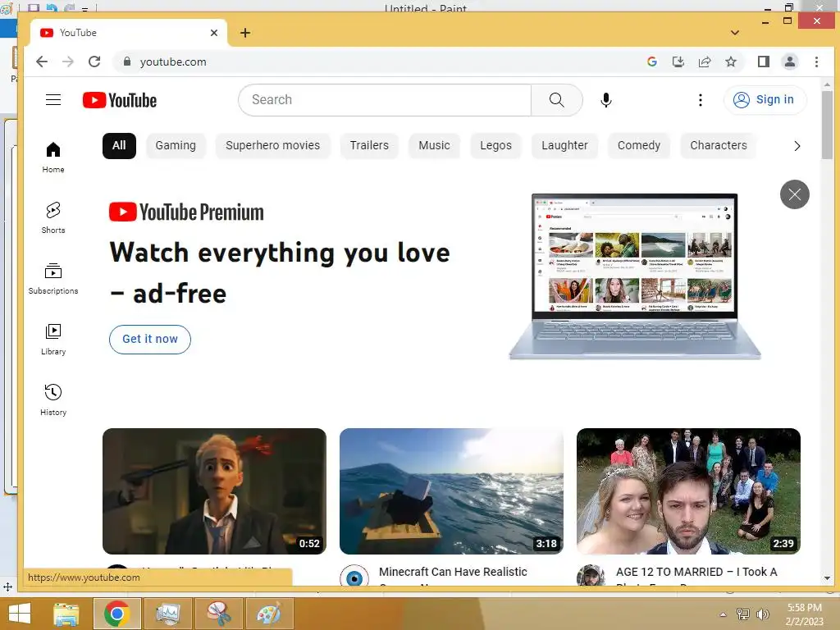Viewport: 840px width, 630px height.
Task: Click Minecraft Can Have Realistic title
Action: pyautogui.click(x=453, y=572)
